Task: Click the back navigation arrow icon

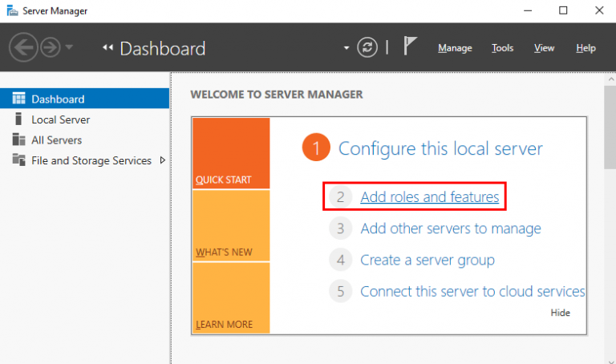Action: [x=23, y=47]
